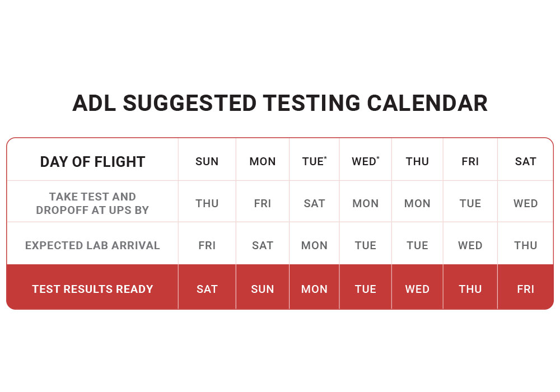Click the Take Test and Dropoff label
The width and height of the screenshot is (560, 392).
(92, 203)
